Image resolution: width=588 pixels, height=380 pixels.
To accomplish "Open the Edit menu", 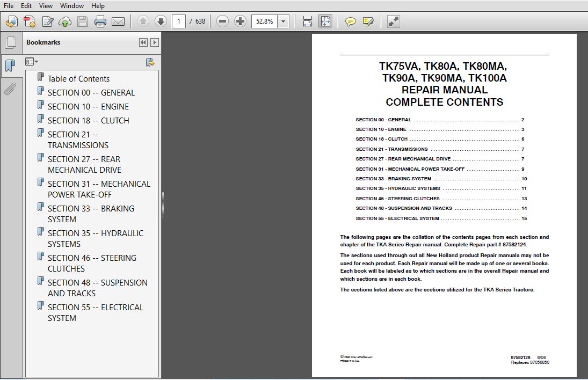I will (x=26, y=5).
